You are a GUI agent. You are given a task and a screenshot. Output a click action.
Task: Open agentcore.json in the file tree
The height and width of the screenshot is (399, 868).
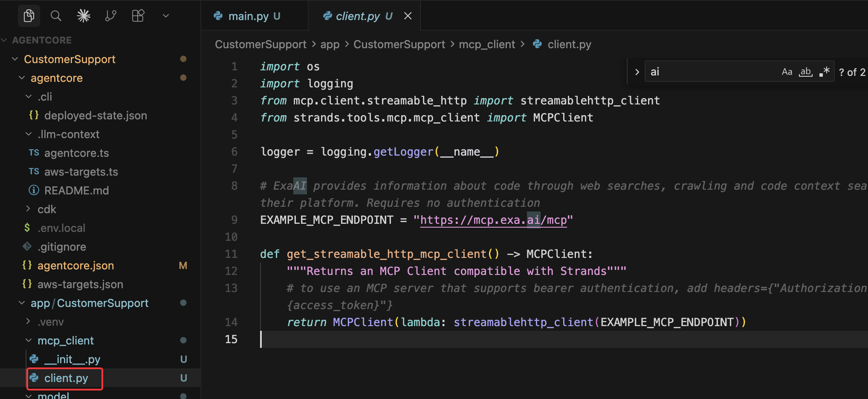coord(75,266)
